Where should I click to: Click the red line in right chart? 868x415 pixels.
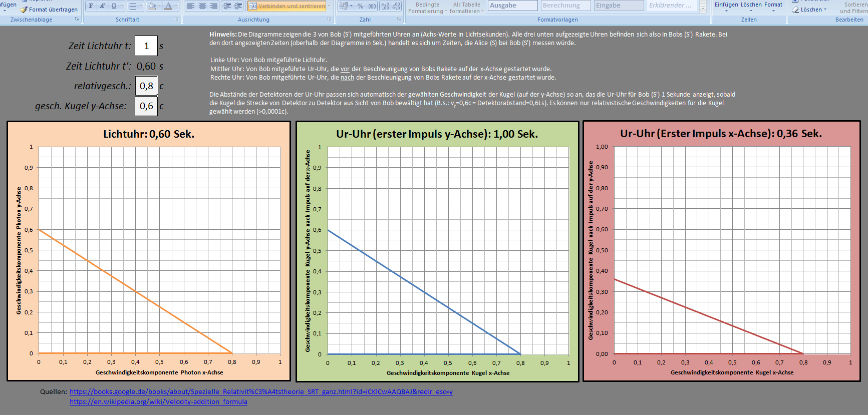(x=709, y=316)
